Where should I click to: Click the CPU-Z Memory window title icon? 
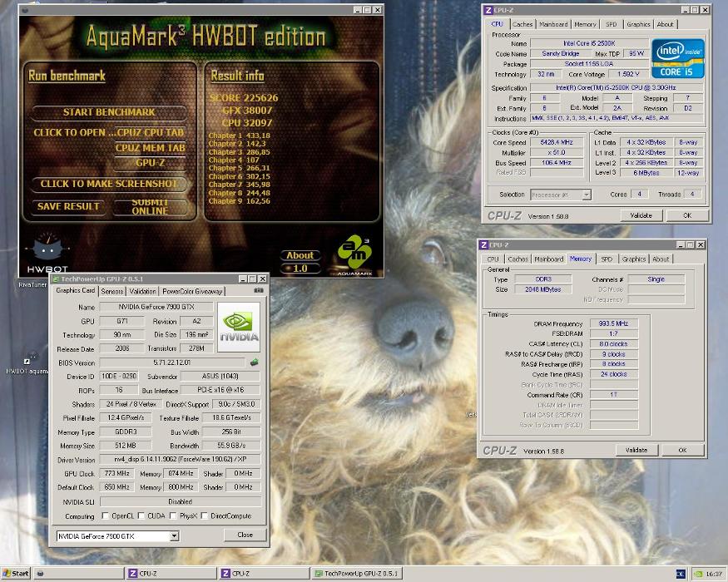tap(483, 244)
